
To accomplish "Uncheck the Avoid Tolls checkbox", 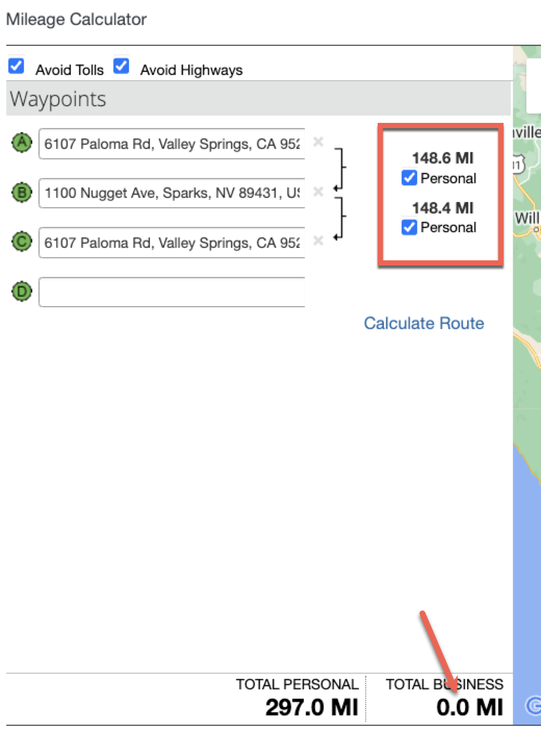I will (x=17, y=66).
